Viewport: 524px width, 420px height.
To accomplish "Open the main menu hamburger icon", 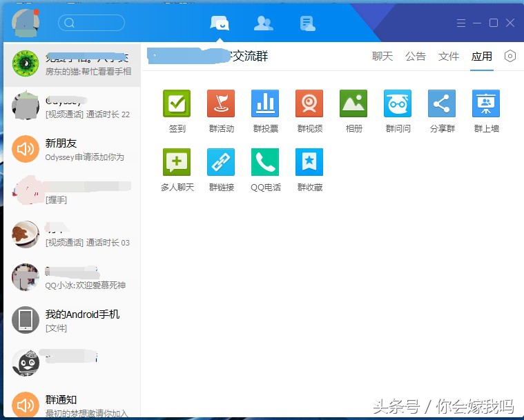I will point(461,23).
